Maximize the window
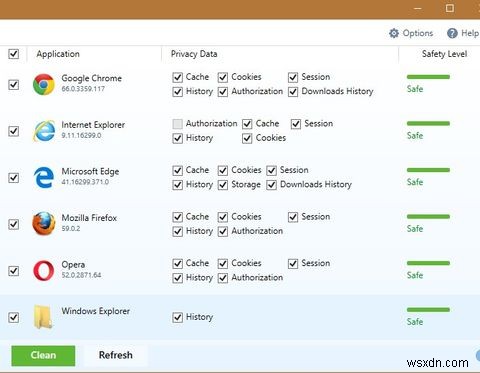This screenshot has height=373, width=480. 450,8
